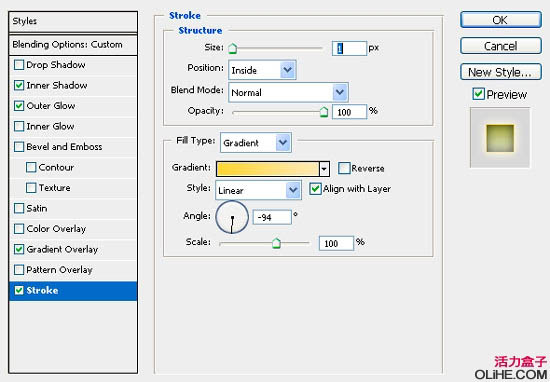The height and width of the screenshot is (382, 550).
Task: Select the Inner Shadow style label
Action: [57, 85]
